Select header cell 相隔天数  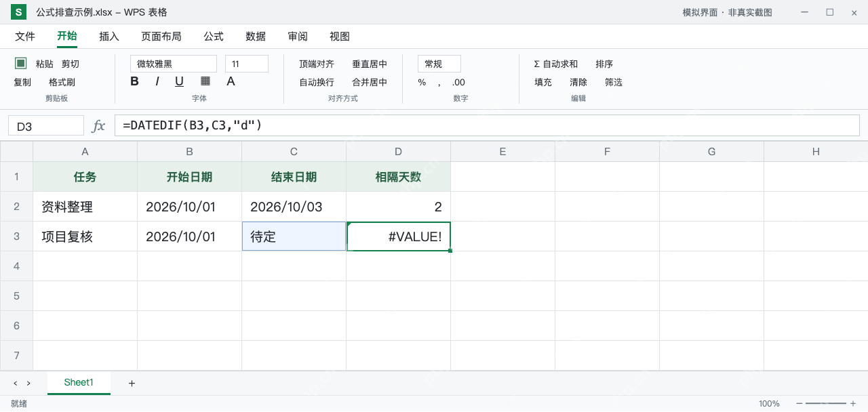399,177
